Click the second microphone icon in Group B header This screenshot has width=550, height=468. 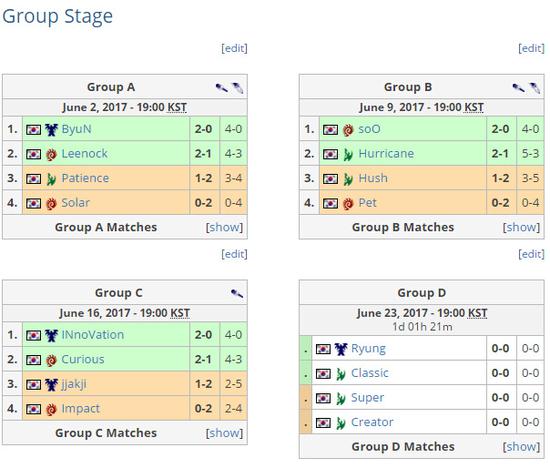click(x=535, y=87)
